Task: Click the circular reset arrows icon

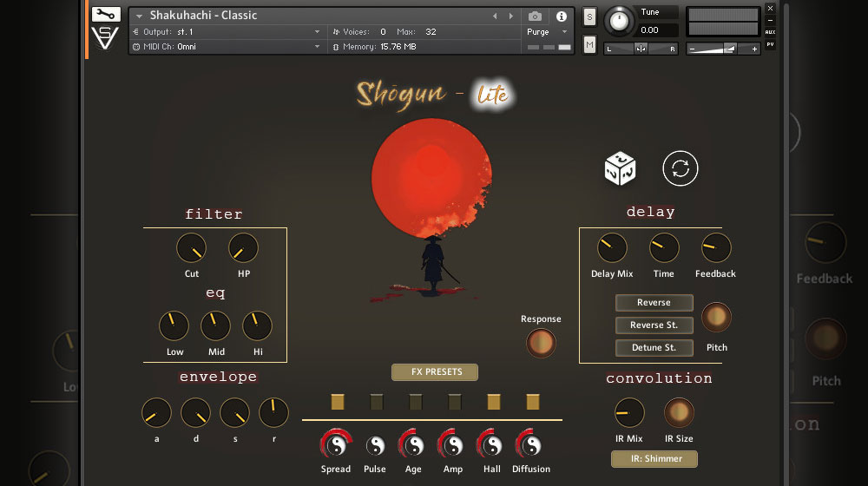Action: [681, 168]
